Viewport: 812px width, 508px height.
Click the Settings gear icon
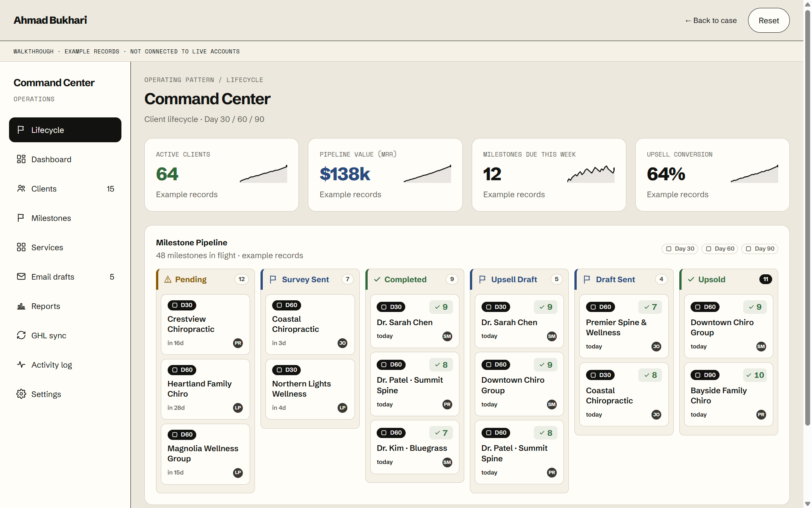click(21, 394)
